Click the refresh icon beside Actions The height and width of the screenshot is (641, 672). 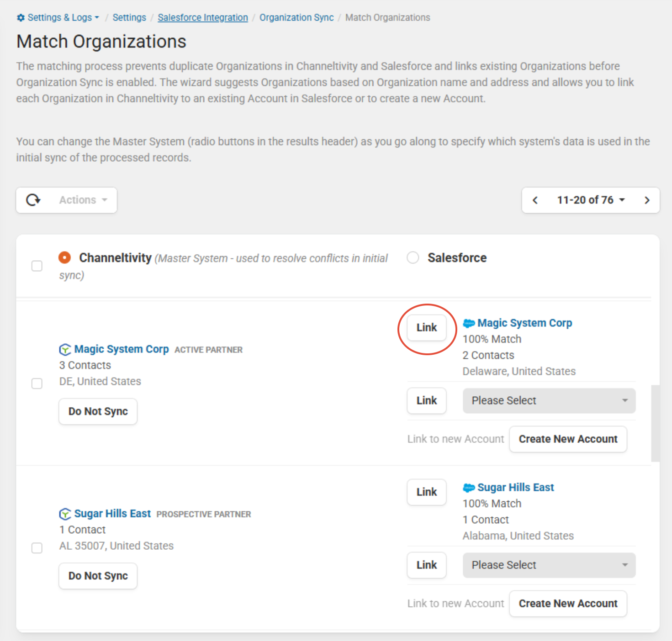33,200
